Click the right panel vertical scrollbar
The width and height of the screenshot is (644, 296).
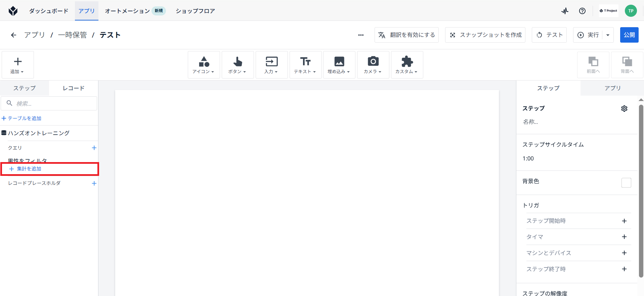click(641, 191)
